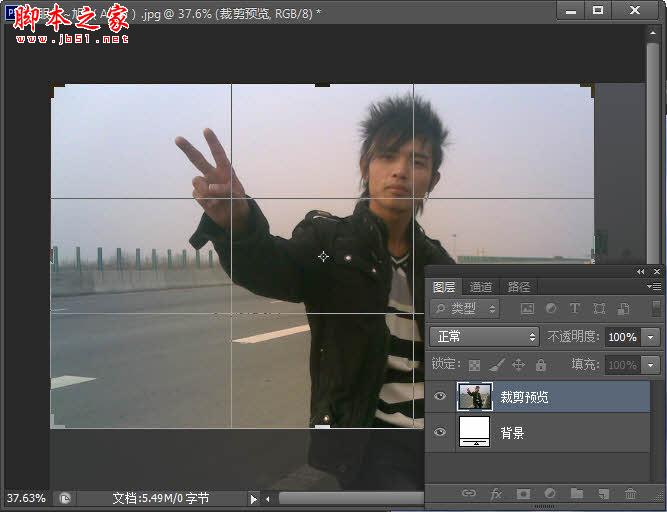
Task: Delete layer with trash icon
Action: pos(630,493)
